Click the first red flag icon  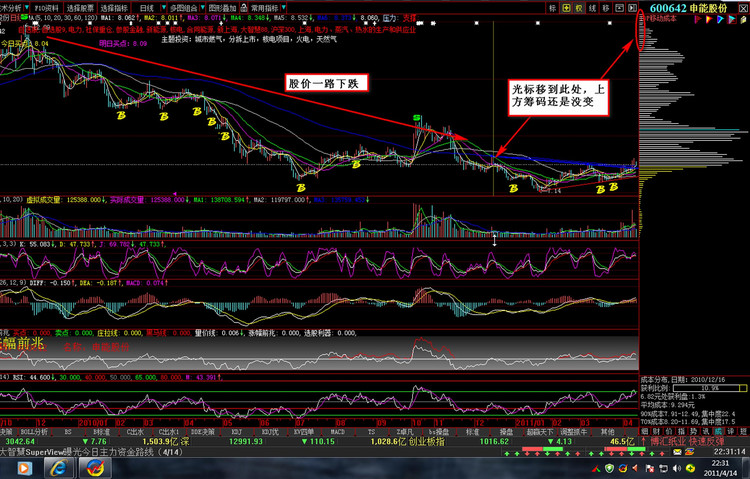click(698, 19)
